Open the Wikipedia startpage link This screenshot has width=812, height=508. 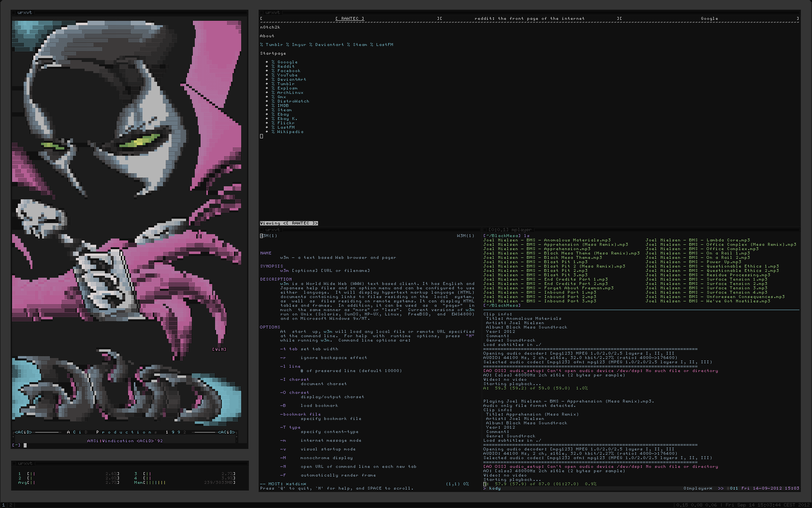pyautogui.click(x=290, y=132)
